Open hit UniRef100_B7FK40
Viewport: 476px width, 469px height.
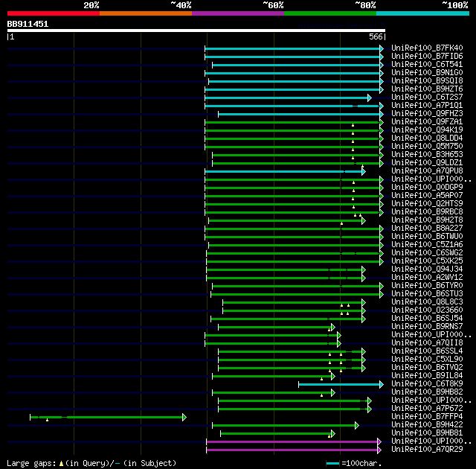tap(427, 48)
